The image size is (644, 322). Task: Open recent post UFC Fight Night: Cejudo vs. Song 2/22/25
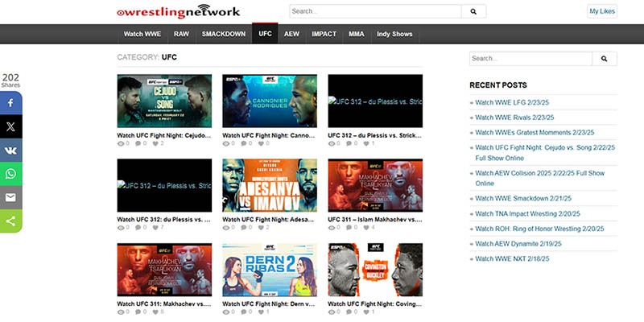click(x=545, y=153)
